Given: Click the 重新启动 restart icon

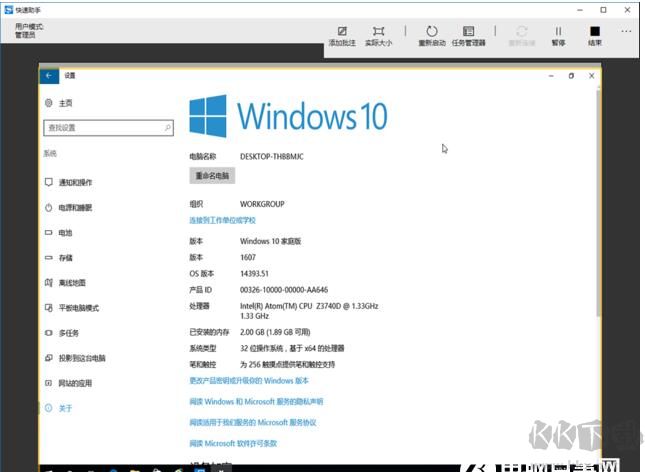Looking at the screenshot, I should click(x=432, y=31).
